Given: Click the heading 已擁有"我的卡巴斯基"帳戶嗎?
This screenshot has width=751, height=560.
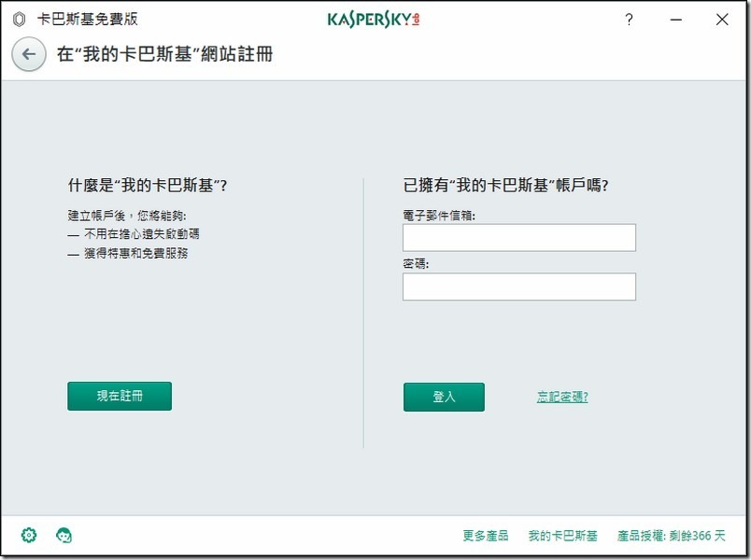Looking at the screenshot, I should (x=505, y=185).
